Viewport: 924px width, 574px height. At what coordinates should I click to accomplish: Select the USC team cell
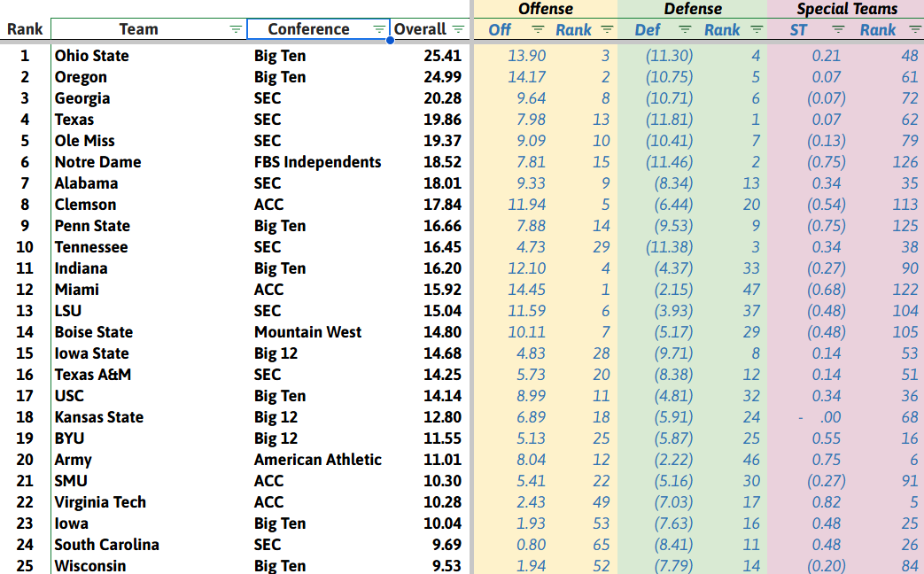[x=69, y=395]
